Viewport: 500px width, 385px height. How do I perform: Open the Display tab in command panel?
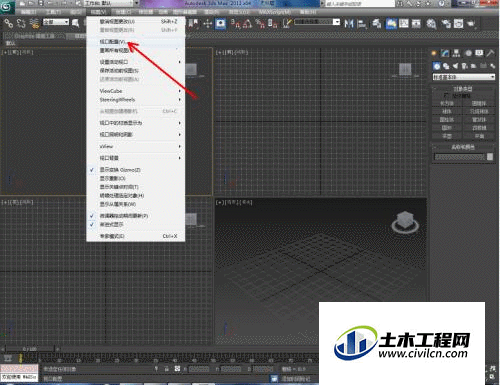[x=479, y=53]
